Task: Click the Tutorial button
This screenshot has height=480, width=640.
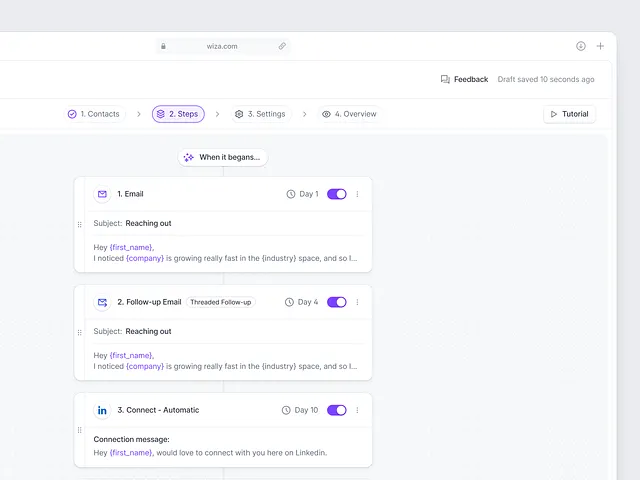Action: point(569,114)
